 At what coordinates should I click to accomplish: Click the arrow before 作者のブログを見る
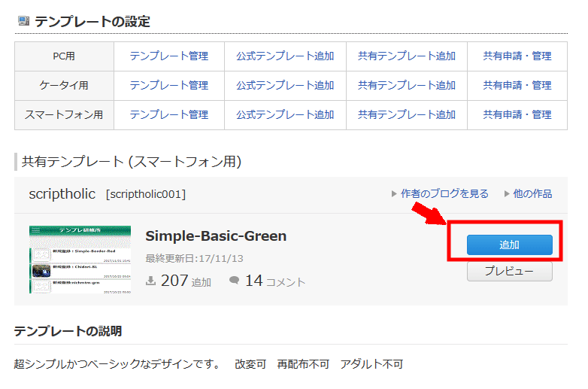pyautogui.click(x=394, y=194)
